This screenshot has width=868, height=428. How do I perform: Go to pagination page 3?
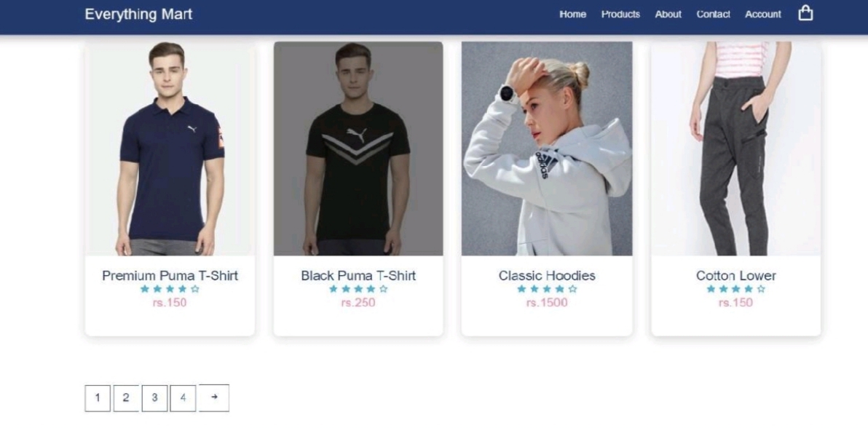point(154,399)
